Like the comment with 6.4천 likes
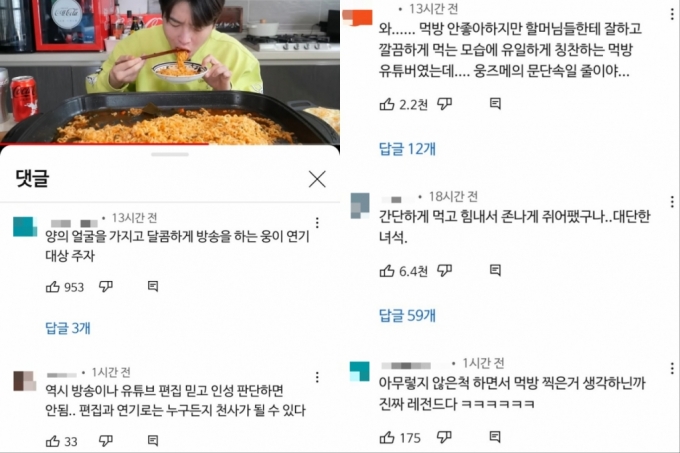This screenshot has height=453, width=680. click(387, 271)
